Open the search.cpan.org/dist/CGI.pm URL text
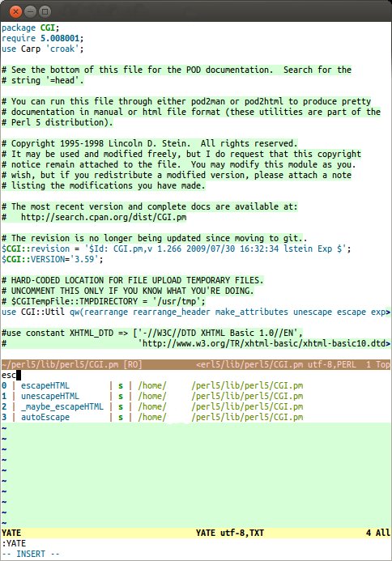 [104, 217]
